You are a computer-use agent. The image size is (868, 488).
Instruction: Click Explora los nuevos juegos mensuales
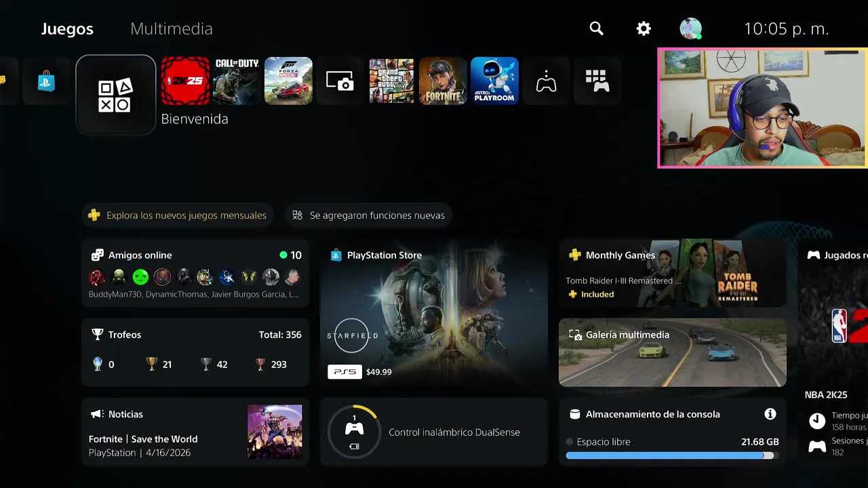pyautogui.click(x=178, y=216)
